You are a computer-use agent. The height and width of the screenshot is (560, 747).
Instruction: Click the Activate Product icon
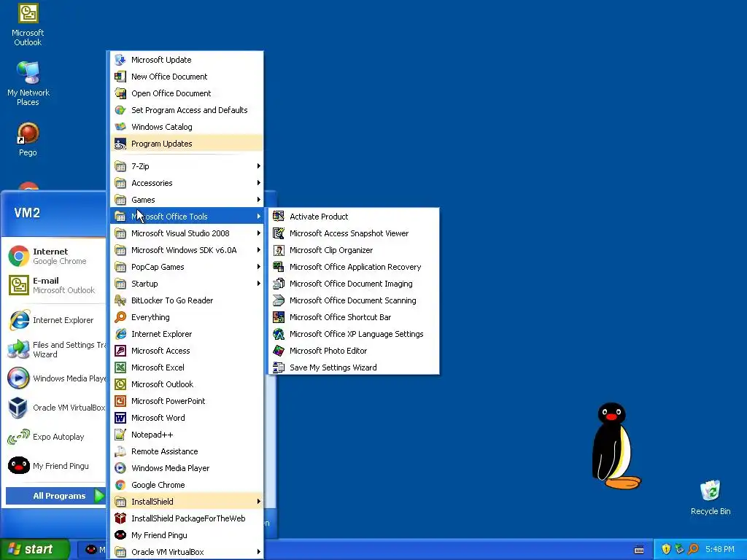pos(279,216)
